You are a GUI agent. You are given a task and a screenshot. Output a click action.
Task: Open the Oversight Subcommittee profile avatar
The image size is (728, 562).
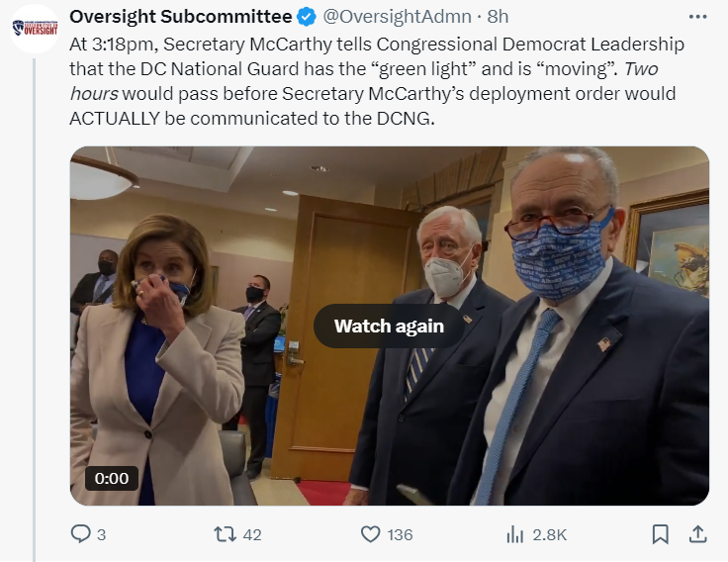(35, 28)
